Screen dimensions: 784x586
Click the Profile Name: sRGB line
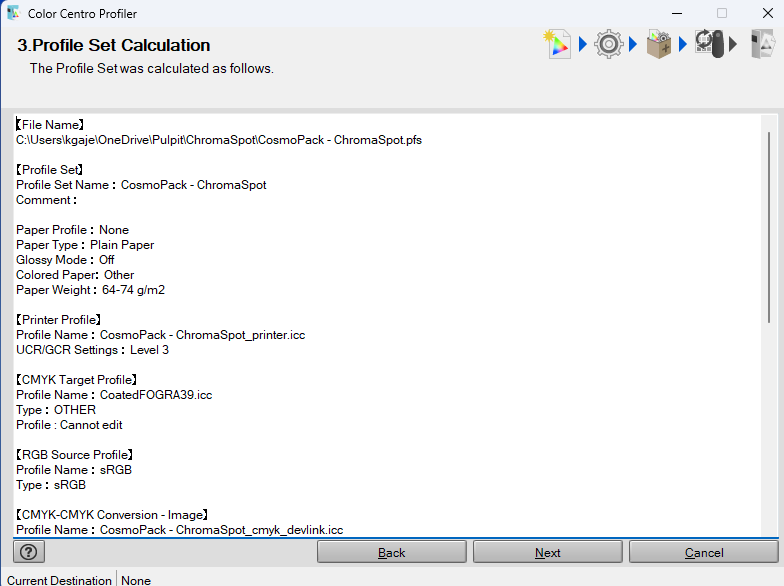pyautogui.click(x=74, y=470)
